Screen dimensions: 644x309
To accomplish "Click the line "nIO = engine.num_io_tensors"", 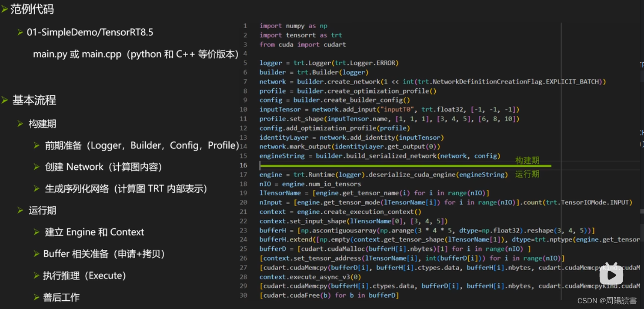I will click(310, 184).
